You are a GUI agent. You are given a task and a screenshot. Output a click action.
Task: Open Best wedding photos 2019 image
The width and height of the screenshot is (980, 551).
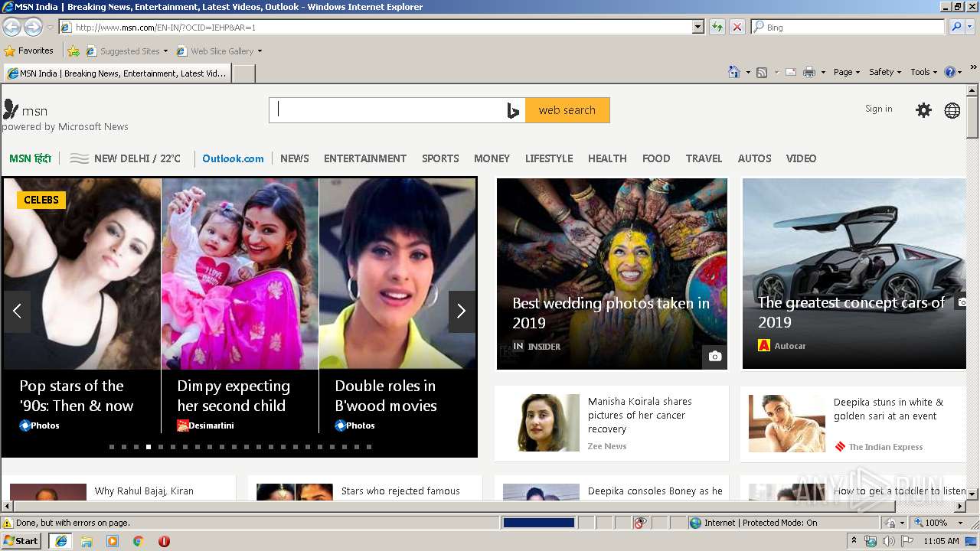612,274
